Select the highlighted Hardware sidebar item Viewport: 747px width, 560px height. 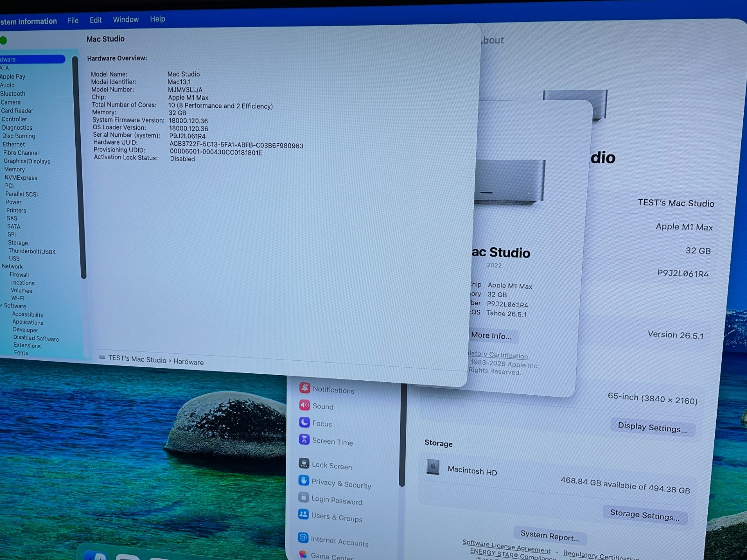pyautogui.click(x=32, y=59)
